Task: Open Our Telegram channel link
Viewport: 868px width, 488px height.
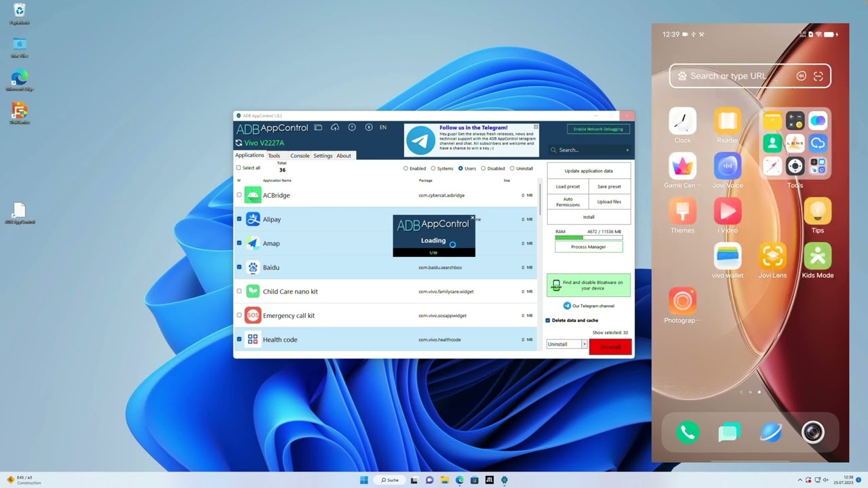Action: (589, 306)
